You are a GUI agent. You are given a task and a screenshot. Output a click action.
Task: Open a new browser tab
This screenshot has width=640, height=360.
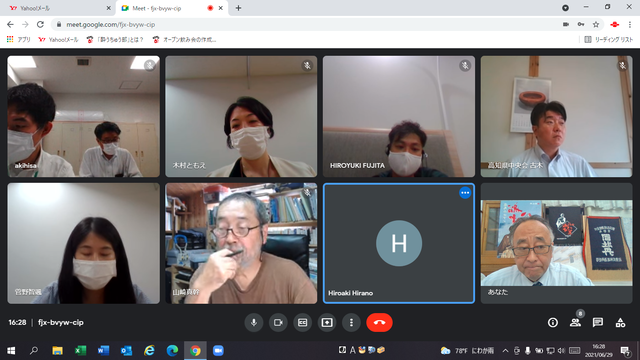coord(238,8)
